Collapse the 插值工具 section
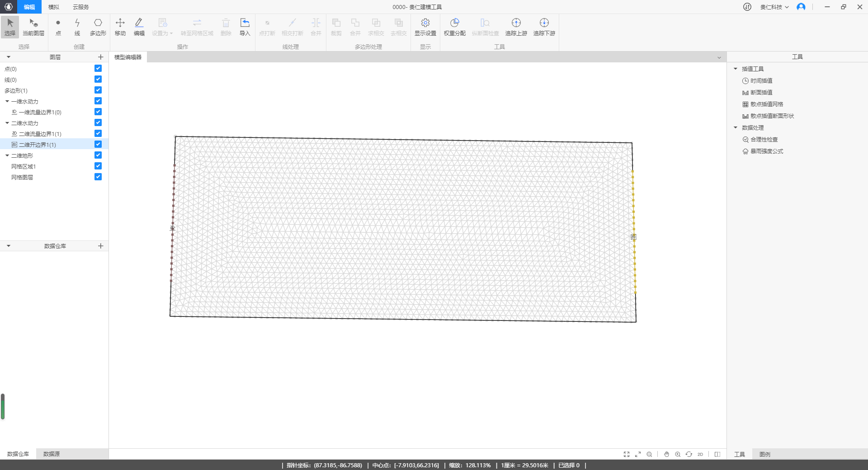868x470 pixels. [x=736, y=69]
